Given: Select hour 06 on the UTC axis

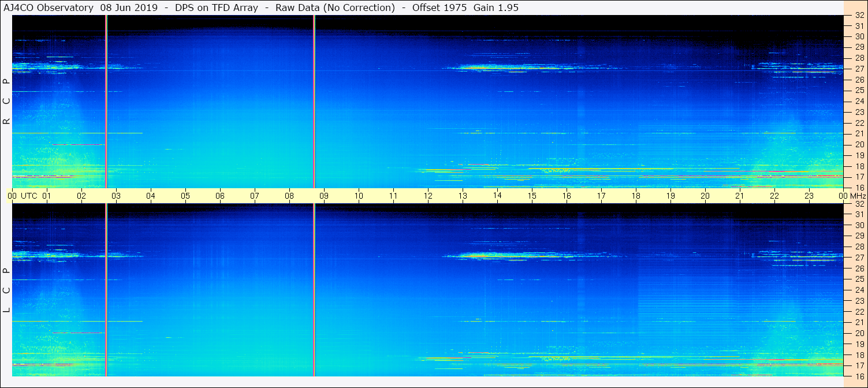Looking at the screenshot, I should (x=220, y=196).
